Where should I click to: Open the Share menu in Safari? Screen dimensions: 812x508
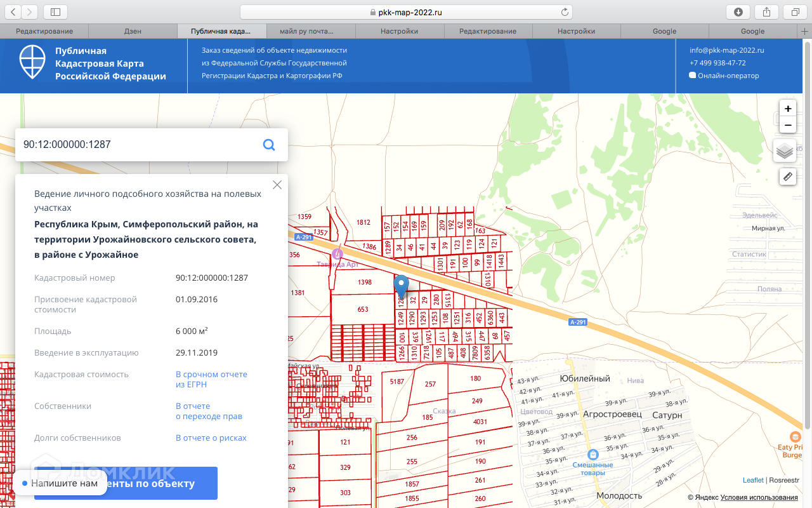coord(766,12)
